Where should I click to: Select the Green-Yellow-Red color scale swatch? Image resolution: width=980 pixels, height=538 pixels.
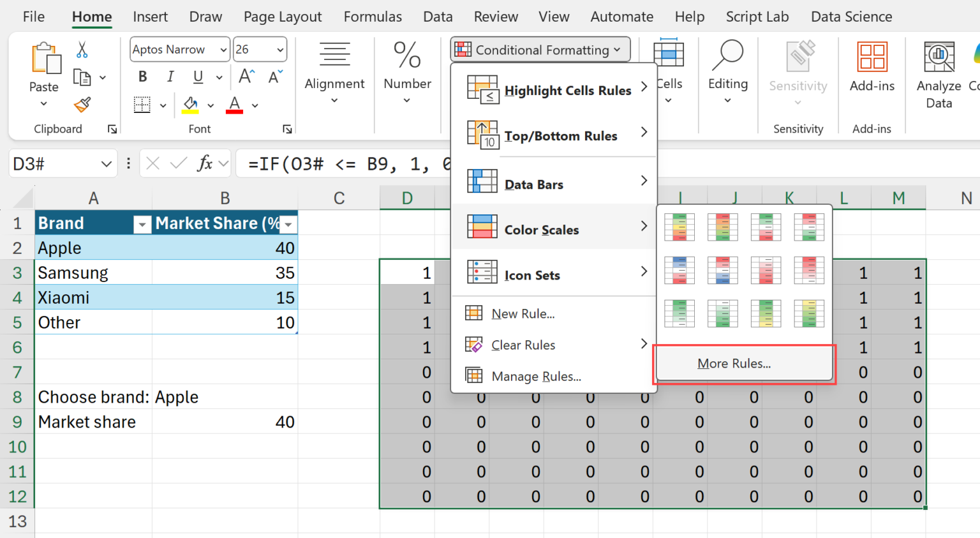tap(679, 227)
